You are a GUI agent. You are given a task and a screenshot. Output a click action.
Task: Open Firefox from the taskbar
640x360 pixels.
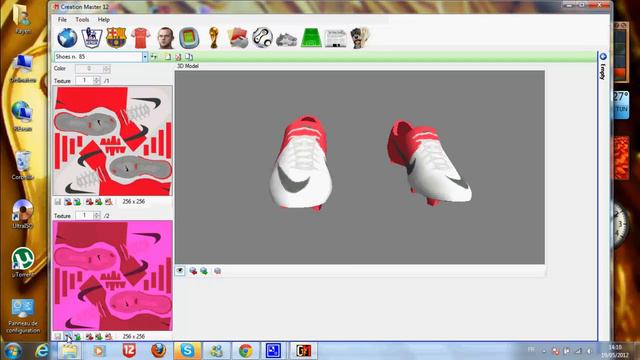coord(158,351)
